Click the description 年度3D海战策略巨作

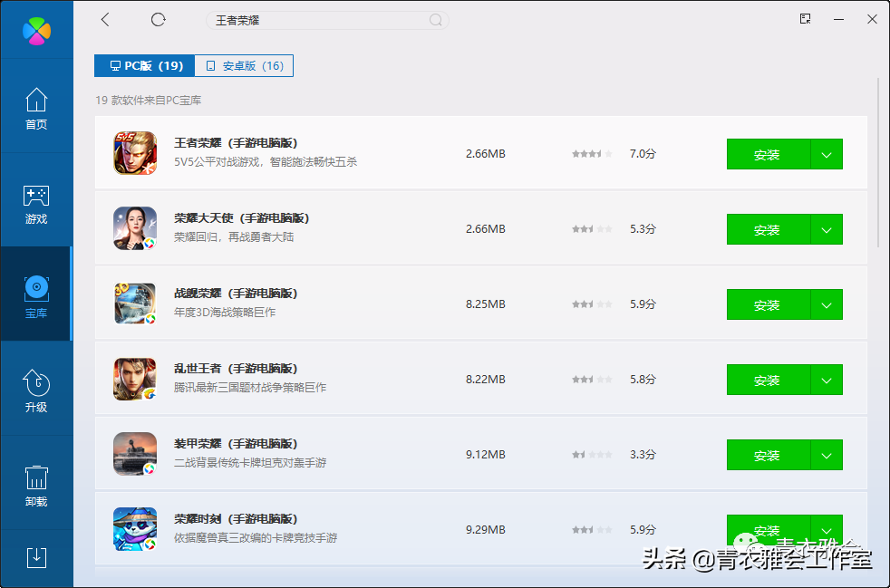click(x=225, y=313)
